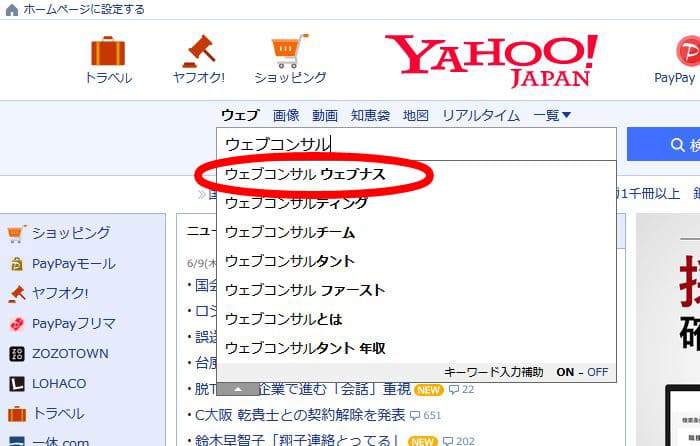Open PayPayフリマ in the left sidebar
The image size is (700, 446).
(74, 324)
